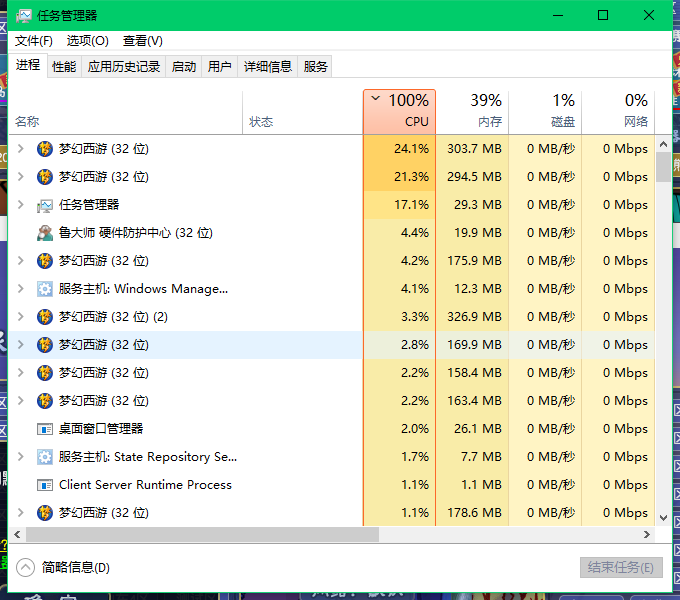Click the icon of 梦幻西游 using 178.6 MB
The width and height of the screenshot is (680, 600).
pyautogui.click(x=45, y=513)
